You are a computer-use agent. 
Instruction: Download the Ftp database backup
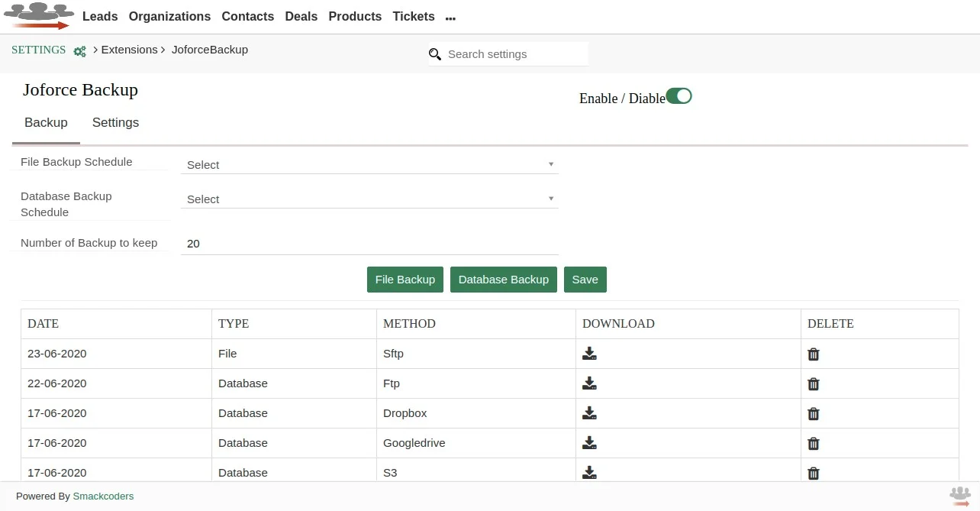coord(589,383)
